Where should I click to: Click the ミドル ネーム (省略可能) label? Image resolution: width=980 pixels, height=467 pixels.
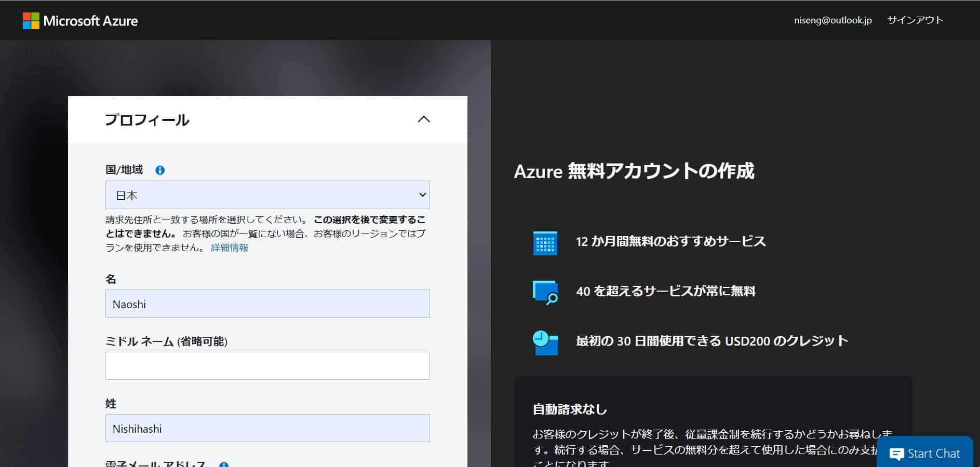(x=166, y=341)
